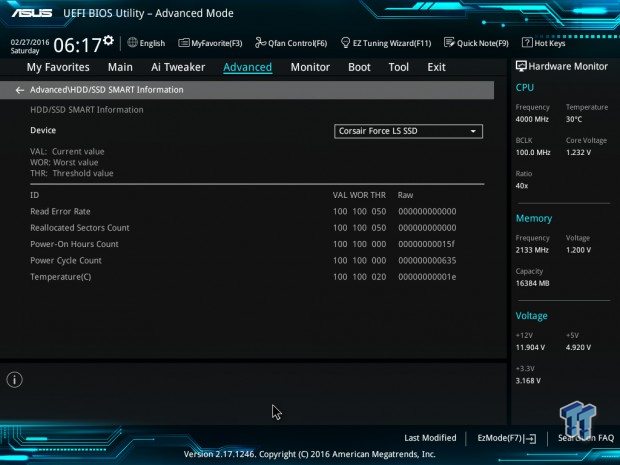Change language via English label
The height and width of the screenshot is (465, 620).
(x=152, y=43)
